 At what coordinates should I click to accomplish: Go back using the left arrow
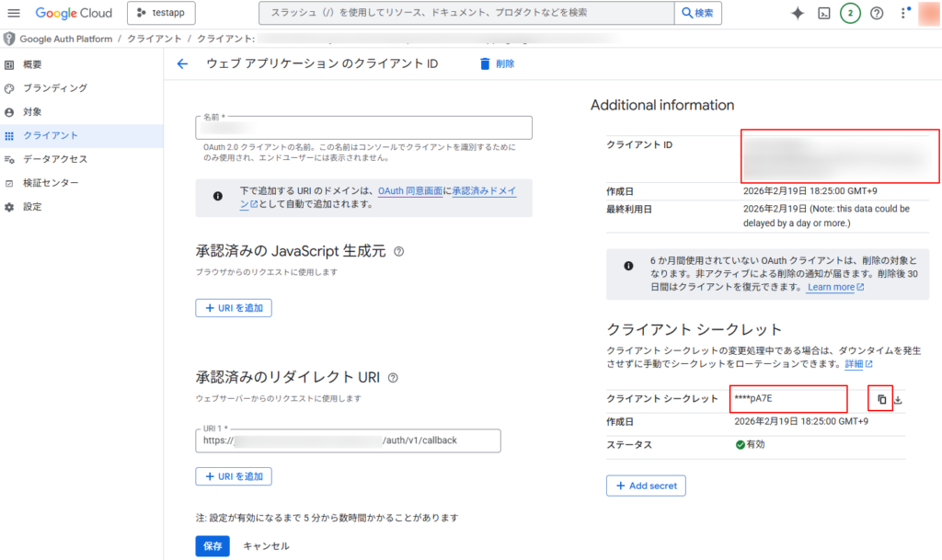pos(182,63)
